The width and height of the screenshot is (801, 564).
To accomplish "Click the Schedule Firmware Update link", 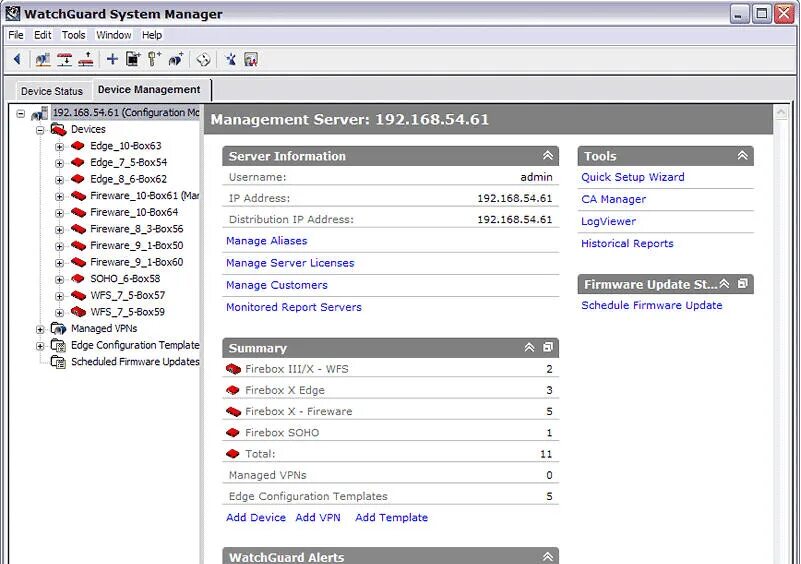I will pos(652,305).
